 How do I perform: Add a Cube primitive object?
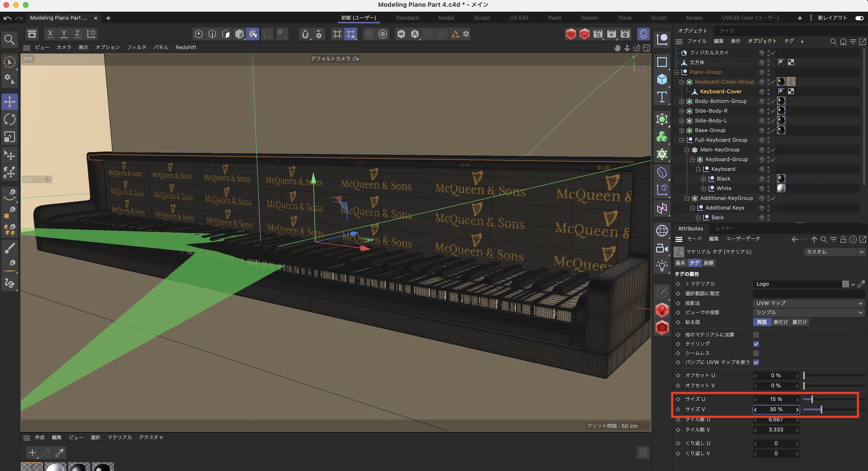662,79
